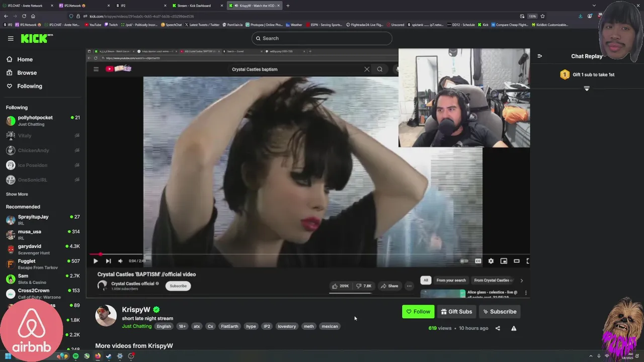Image resolution: width=644 pixels, height=362 pixels.
Task: Open Fugglet recommended channel
Action: [43, 264]
